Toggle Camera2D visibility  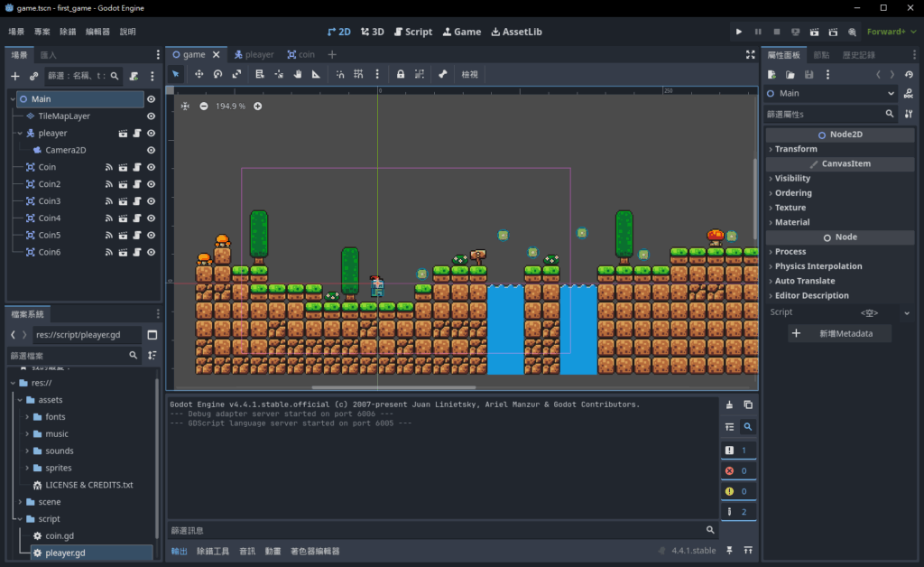click(x=152, y=150)
